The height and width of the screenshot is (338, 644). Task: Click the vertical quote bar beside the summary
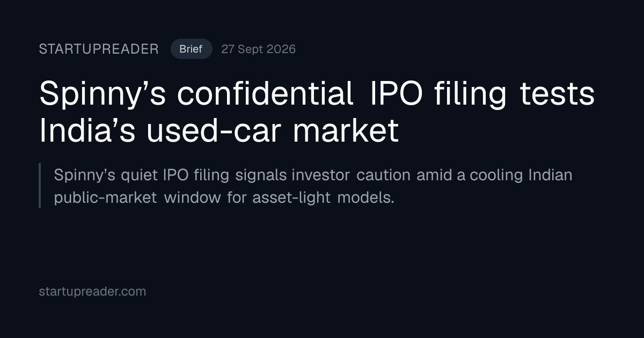pyautogui.click(x=40, y=186)
